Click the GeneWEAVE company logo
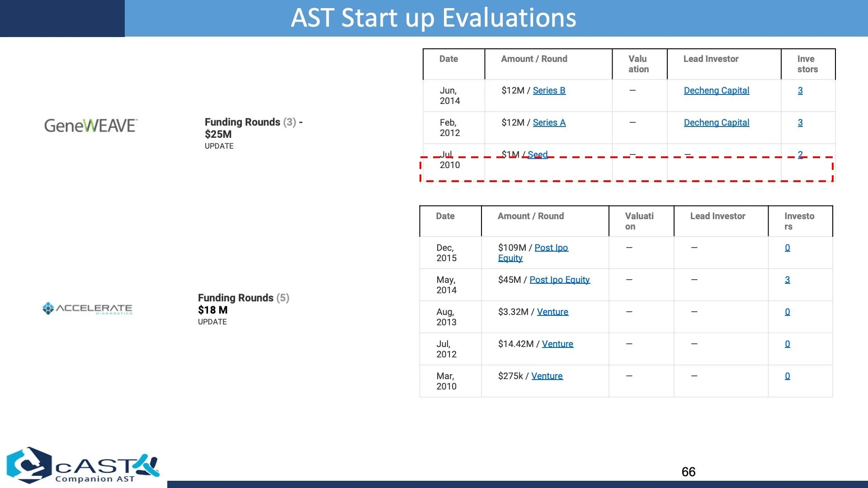The height and width of the screenshot is (488, 868). pos(90,126)
